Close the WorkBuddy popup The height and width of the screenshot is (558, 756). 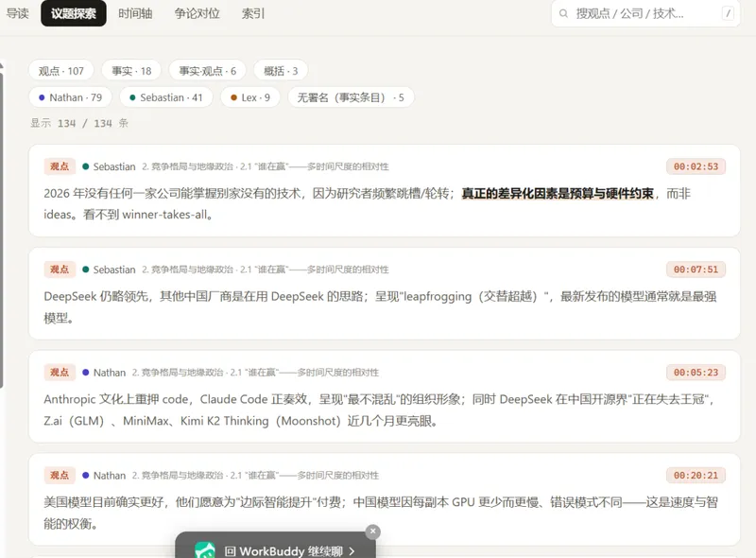pos(372,532)
